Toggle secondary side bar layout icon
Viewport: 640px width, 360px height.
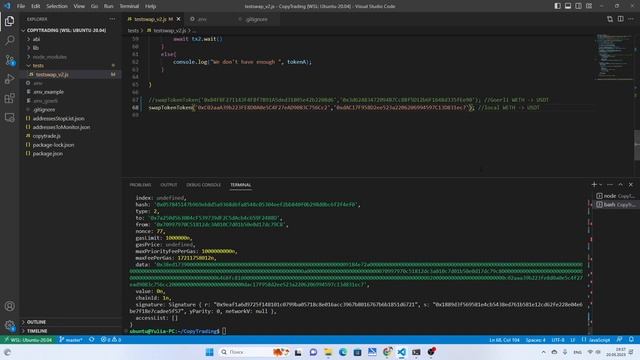pos(578,6)
